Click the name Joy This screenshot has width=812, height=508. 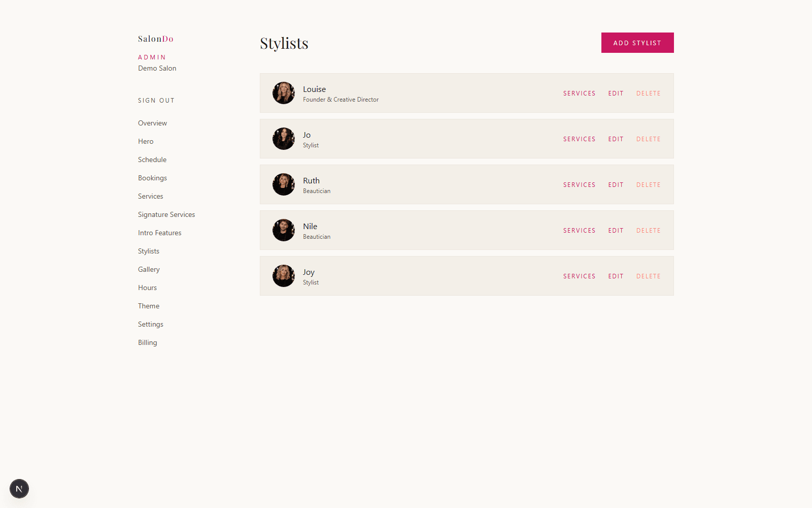[309, 272]
